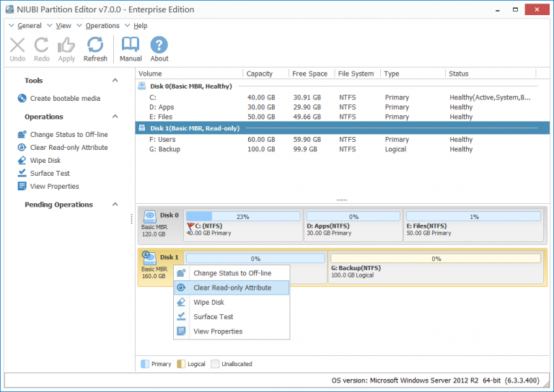Click Create bootable media link

click(x=65, y=99)
